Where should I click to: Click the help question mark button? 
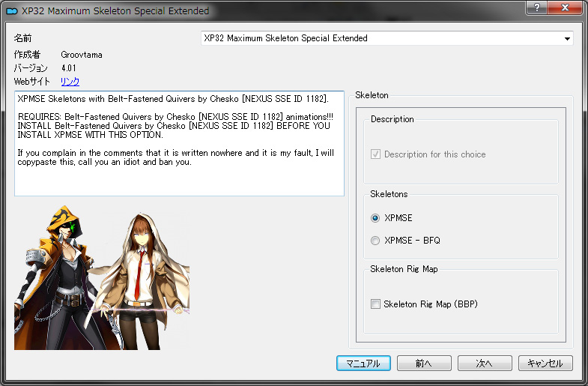pyautogui.click(x=536, y=7)
